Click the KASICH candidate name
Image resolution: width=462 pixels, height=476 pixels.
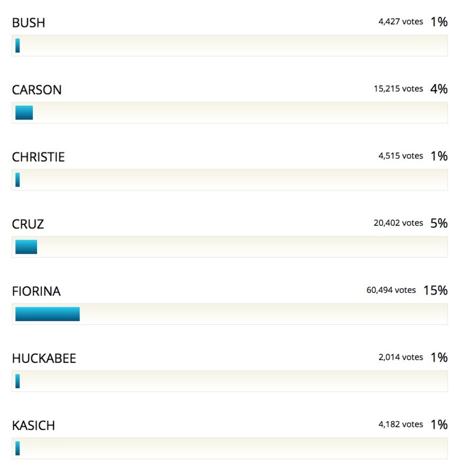(33, 426)
